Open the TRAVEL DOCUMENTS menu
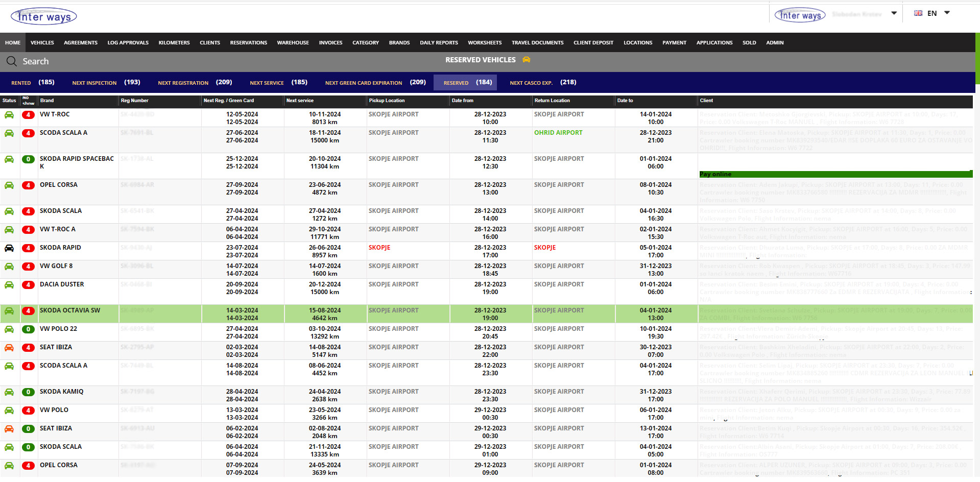 pyautogui.click(x=538, y=42)
